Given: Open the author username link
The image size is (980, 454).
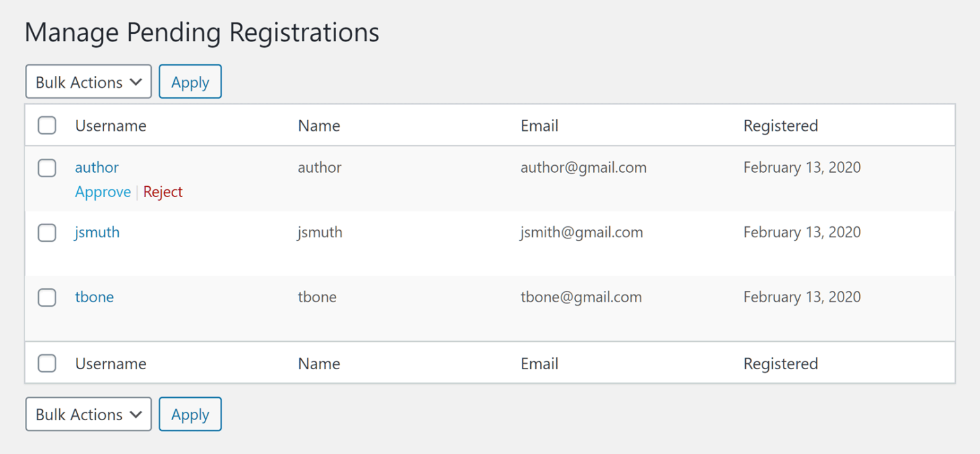Looking at the screenshot, I should point(97,168).
